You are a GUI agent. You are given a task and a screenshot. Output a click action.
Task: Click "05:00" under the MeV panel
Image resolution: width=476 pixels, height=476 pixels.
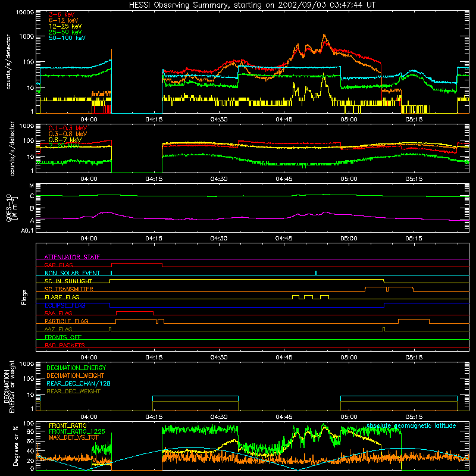[349, 178]
